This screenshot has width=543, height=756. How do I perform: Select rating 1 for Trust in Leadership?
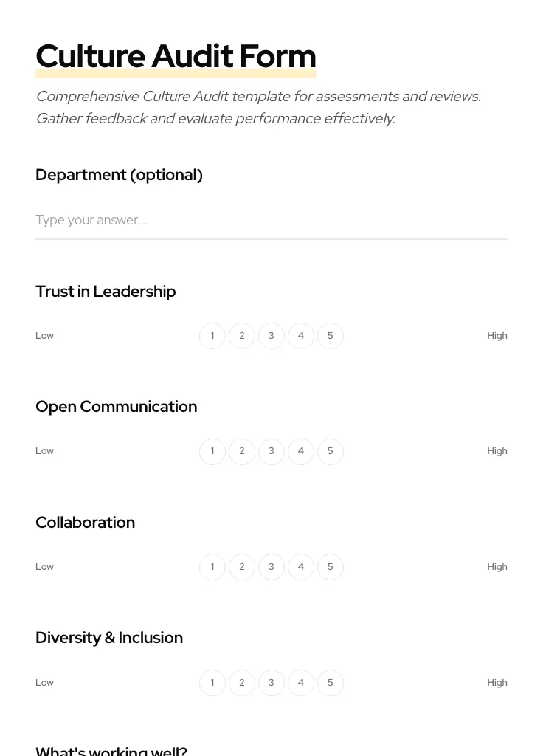tap(212, 336)
